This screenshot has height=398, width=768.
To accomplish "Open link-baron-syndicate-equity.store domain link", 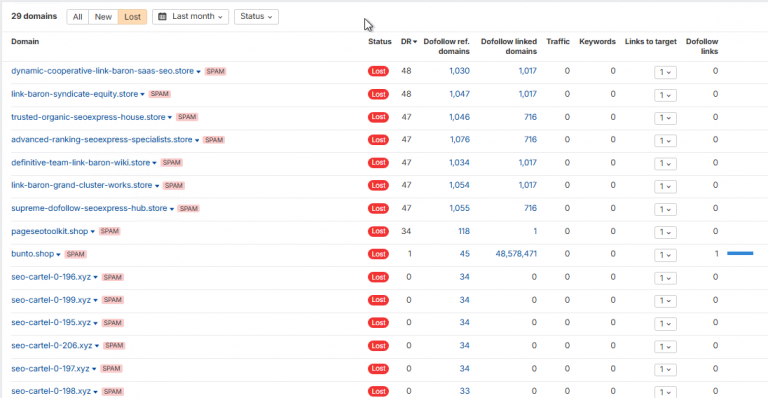I will pyautogui.click(x=74, y=94).
